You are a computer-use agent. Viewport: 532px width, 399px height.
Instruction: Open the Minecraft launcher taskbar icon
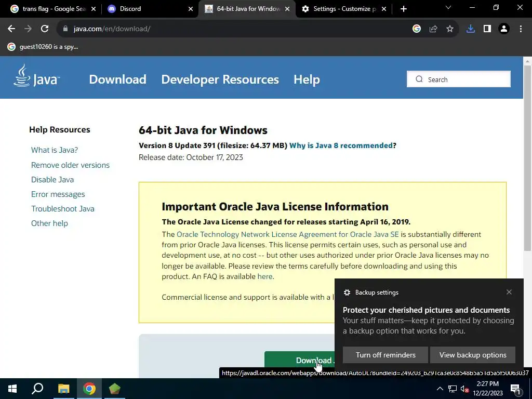click(x=115, y=389)
